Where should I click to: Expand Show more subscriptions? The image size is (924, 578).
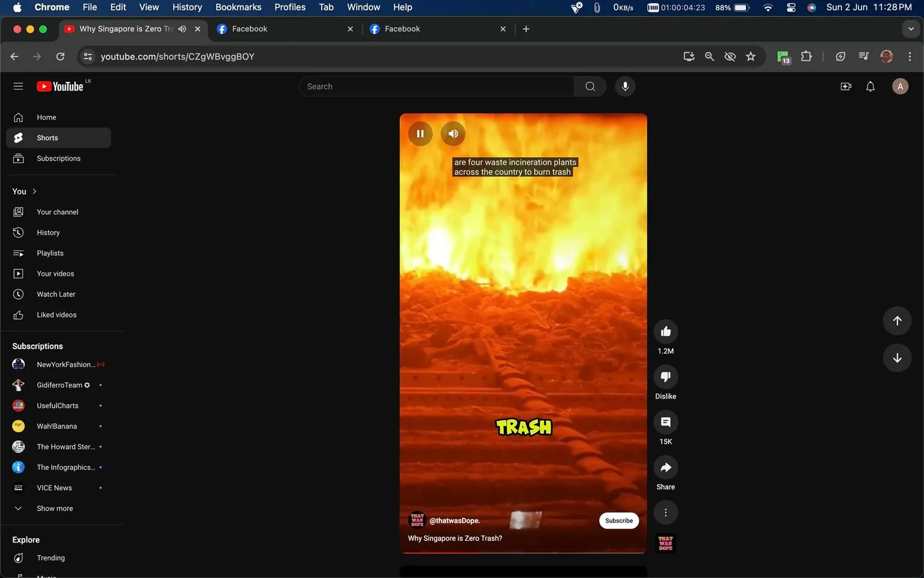(54, 509)
